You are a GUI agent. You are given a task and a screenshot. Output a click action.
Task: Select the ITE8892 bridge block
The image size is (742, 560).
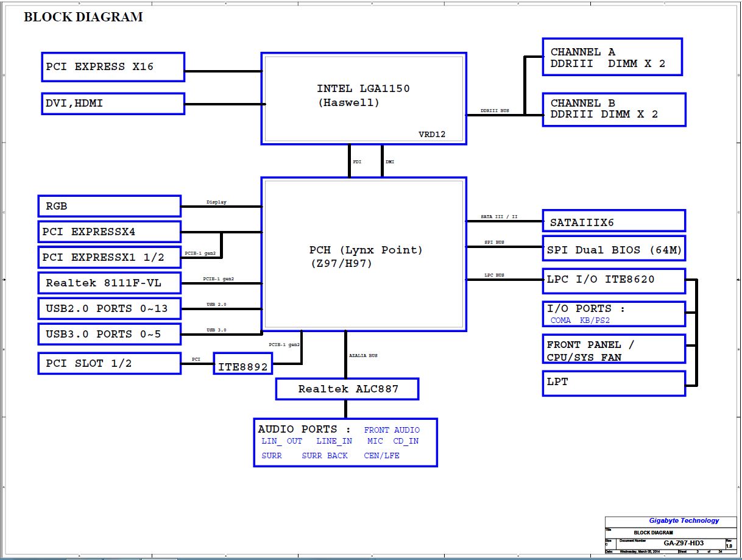pyautogui.click(x=242, y=363)
